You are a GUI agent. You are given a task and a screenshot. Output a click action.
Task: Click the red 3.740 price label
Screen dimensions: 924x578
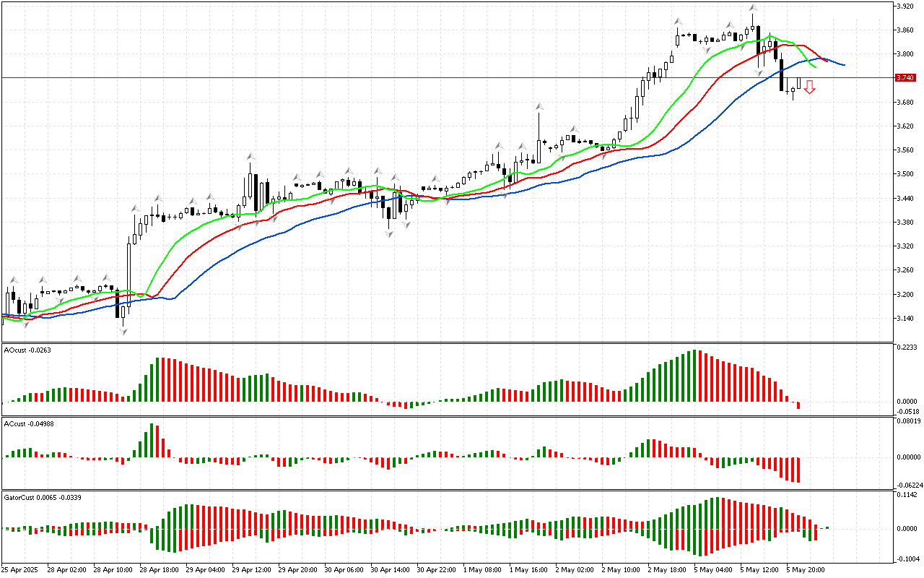pyautogui.click(x=905, y=77)
